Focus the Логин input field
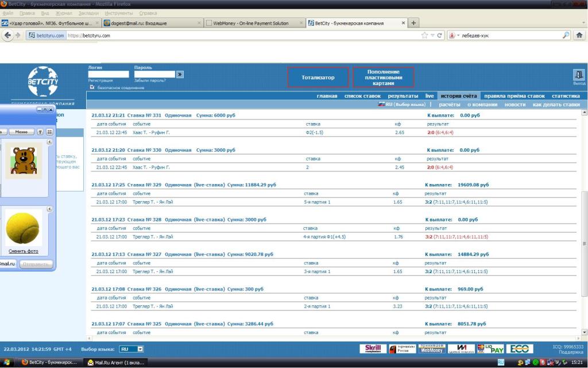 click(x=109, y=74)
